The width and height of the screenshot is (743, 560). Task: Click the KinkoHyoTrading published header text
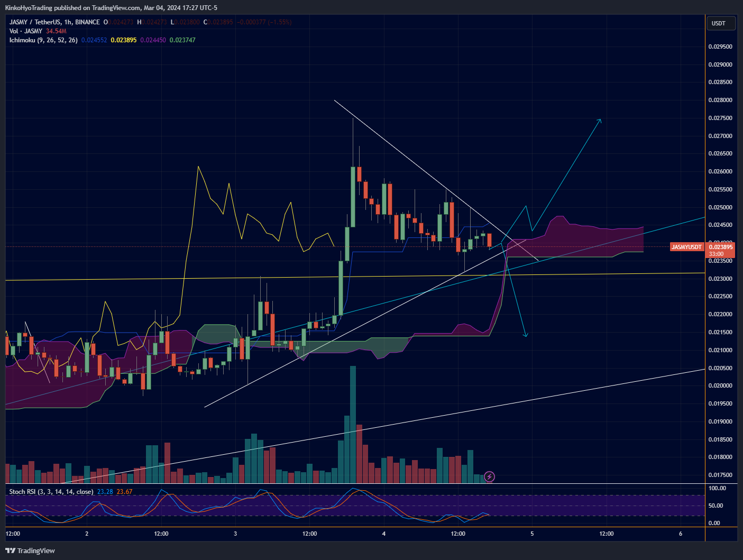click(x=111, y=7)
